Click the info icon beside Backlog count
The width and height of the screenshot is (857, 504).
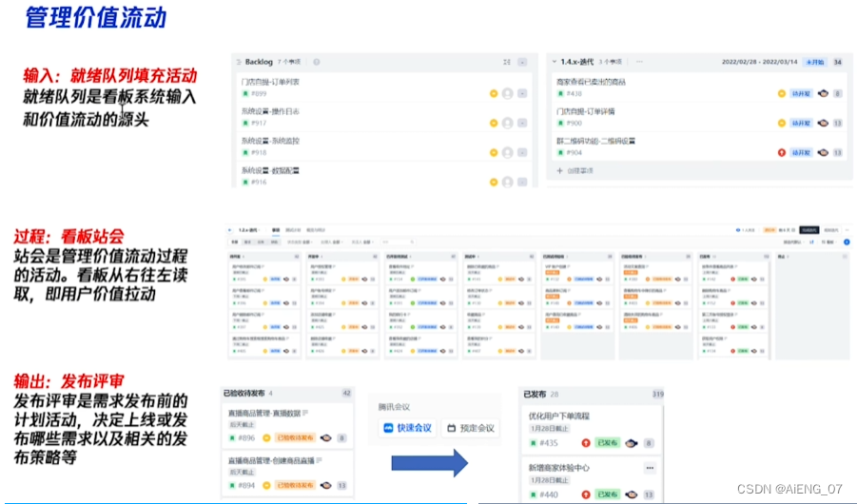pos(317,63)
